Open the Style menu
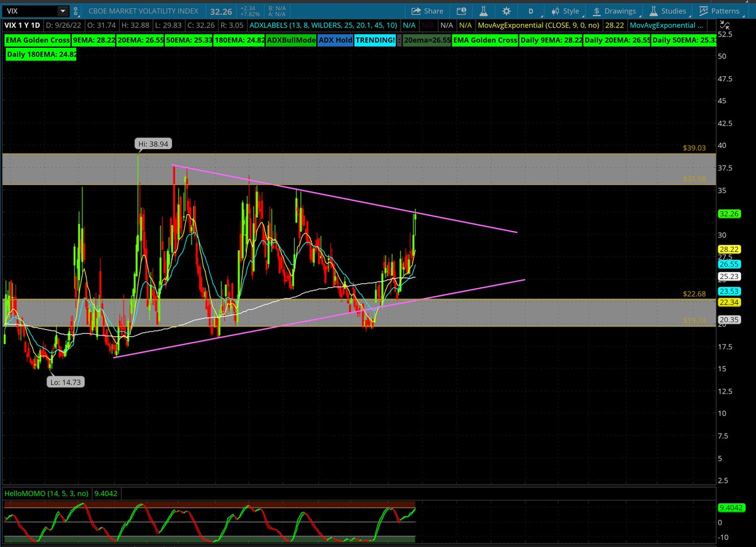The height and width of the screenshot is (547, 756). [565, 11]
